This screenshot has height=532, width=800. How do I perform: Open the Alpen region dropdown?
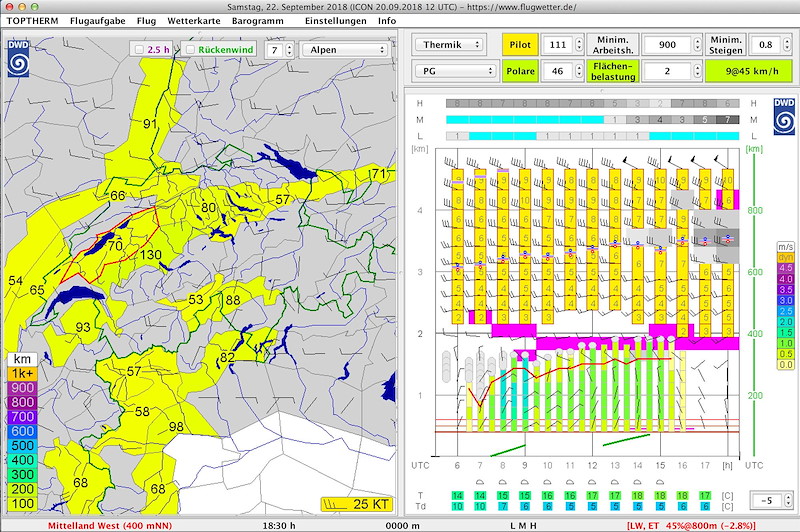(x=345, y=49)
